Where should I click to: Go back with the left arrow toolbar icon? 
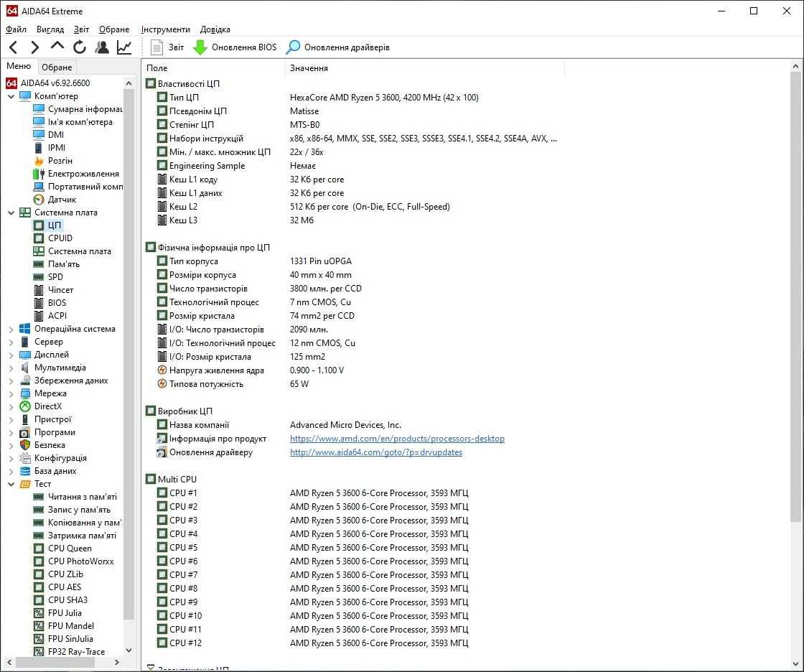[14, 47]
